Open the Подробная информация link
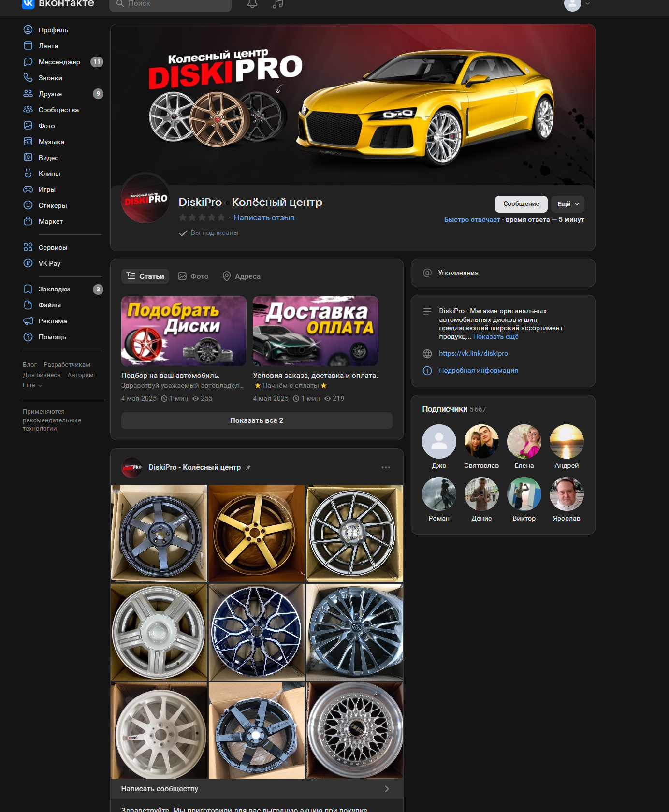The image size is (669, 812). (x=479, y=371)
